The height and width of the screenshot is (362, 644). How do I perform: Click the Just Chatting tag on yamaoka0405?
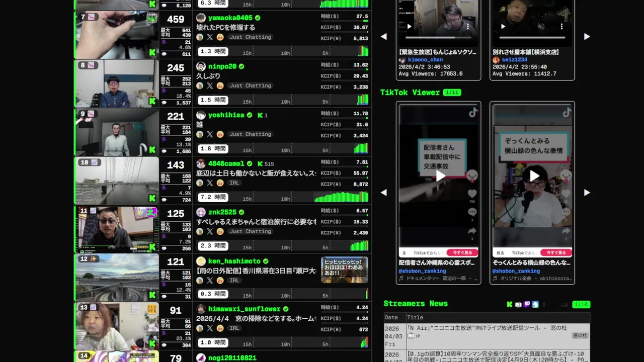coord(250,37)
